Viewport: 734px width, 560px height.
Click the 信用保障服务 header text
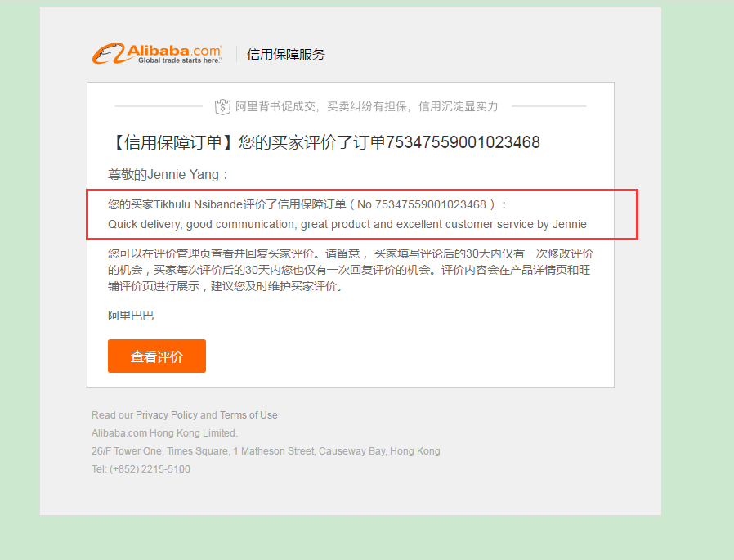[285, 54]
